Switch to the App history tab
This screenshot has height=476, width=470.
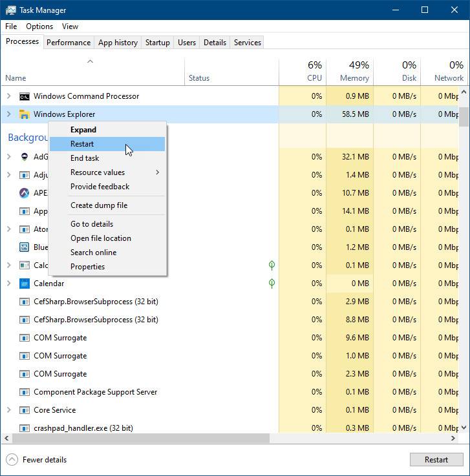(x=118, y=43)
